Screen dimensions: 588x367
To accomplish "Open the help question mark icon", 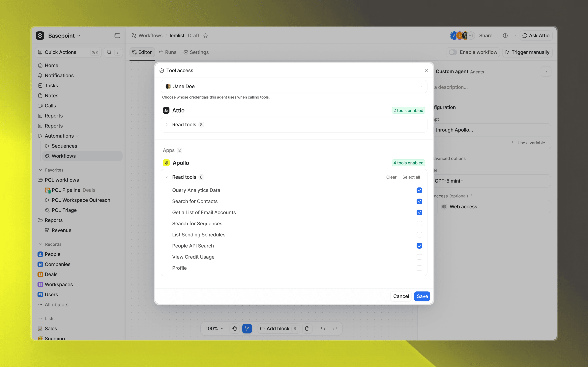I will coord(505,36).
